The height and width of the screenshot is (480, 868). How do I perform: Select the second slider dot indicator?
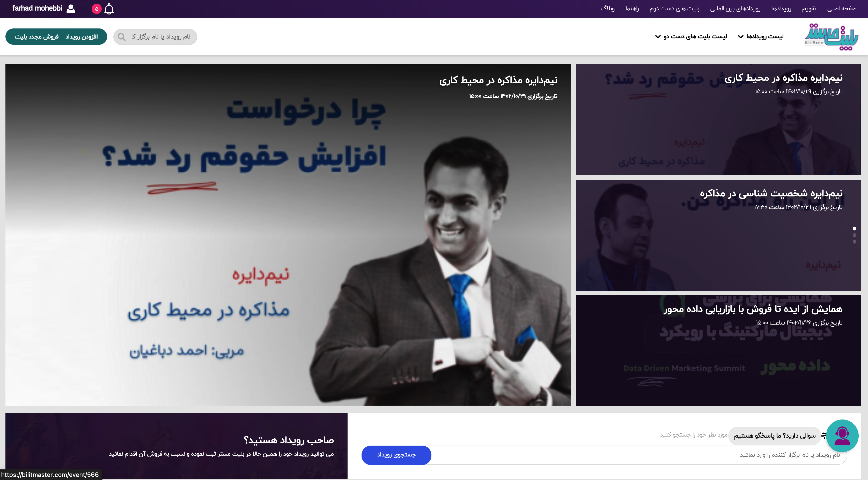[854, 235]
